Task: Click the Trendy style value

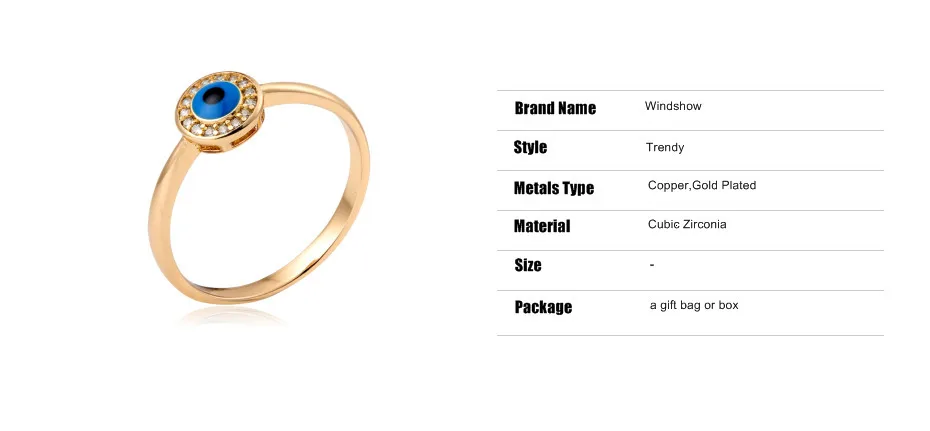Action: pyautogui.click(x=665, y=147)
